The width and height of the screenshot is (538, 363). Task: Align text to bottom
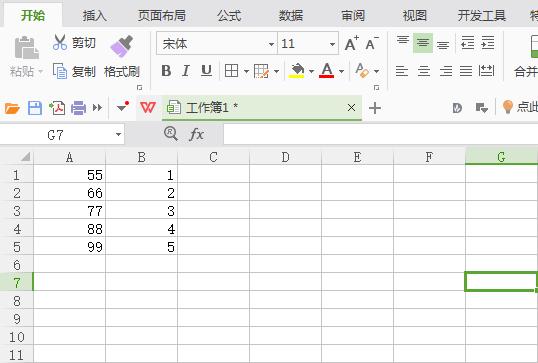443,45
